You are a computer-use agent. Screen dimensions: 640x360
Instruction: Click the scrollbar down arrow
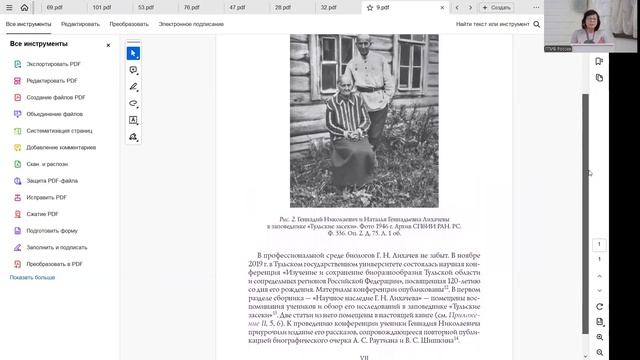(x=586, y=356)
